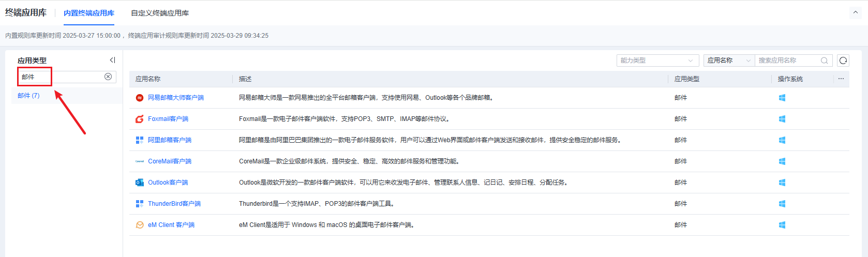Click the eM Client app icon
Screen dimensions: 868x257
139,225
